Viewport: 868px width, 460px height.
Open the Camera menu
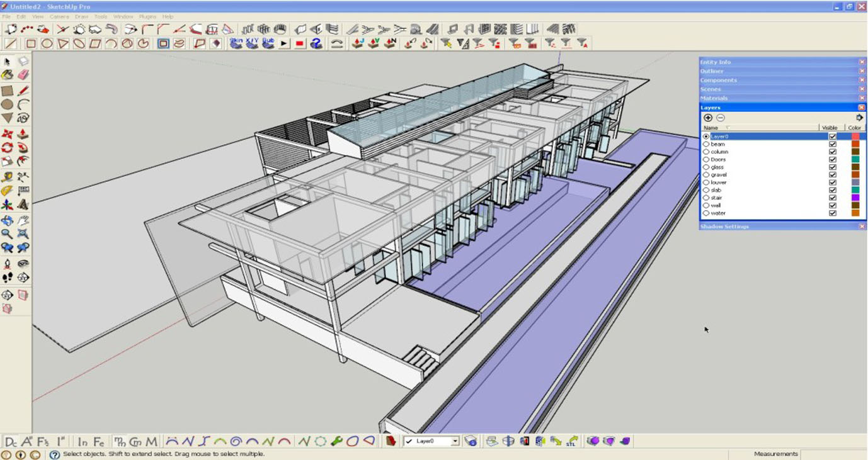pos(59,16)
